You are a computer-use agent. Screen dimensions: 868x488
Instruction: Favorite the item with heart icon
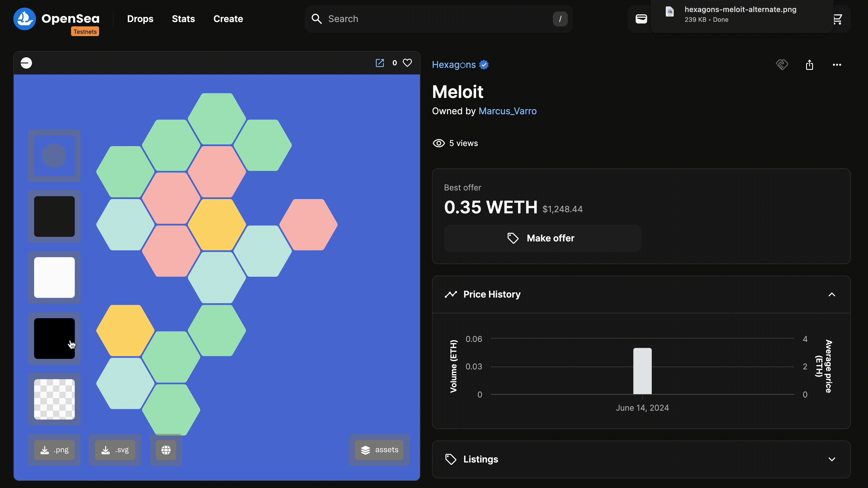click(x=407, y=63)
